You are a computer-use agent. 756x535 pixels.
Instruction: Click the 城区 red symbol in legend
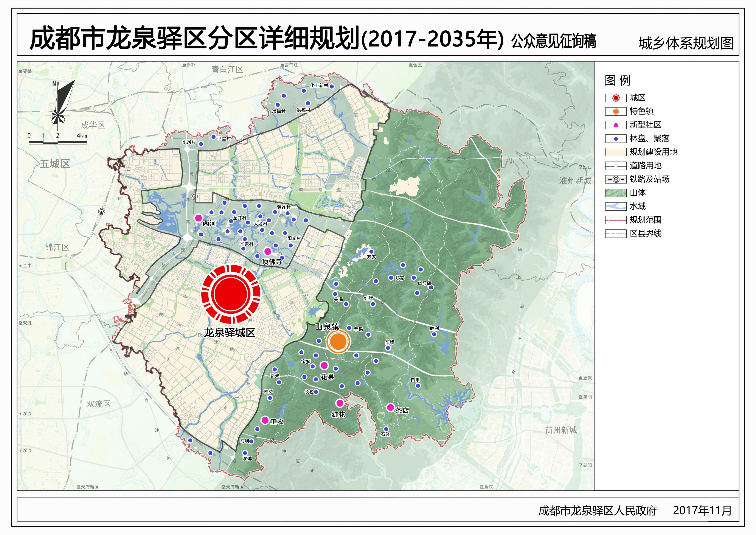[x=616, y=98]
